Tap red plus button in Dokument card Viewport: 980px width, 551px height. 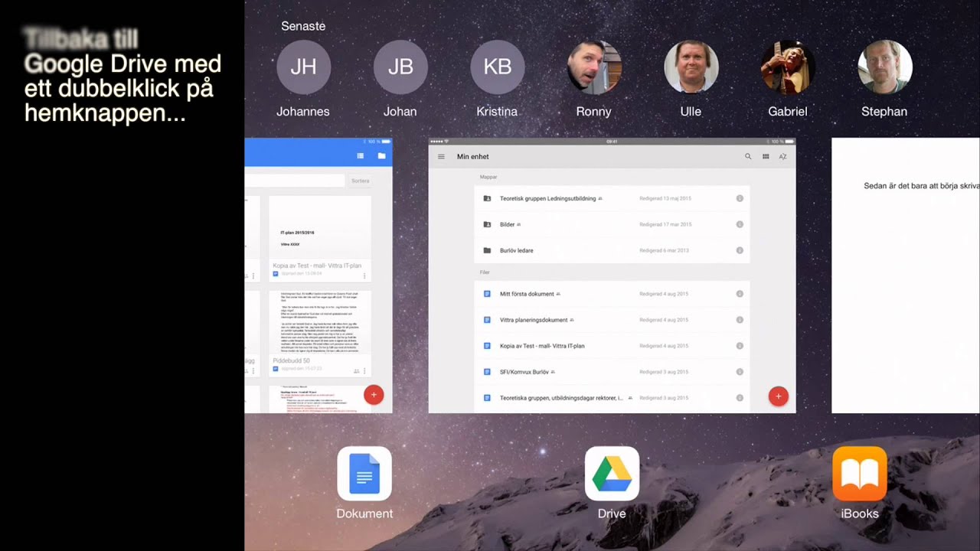374,394
